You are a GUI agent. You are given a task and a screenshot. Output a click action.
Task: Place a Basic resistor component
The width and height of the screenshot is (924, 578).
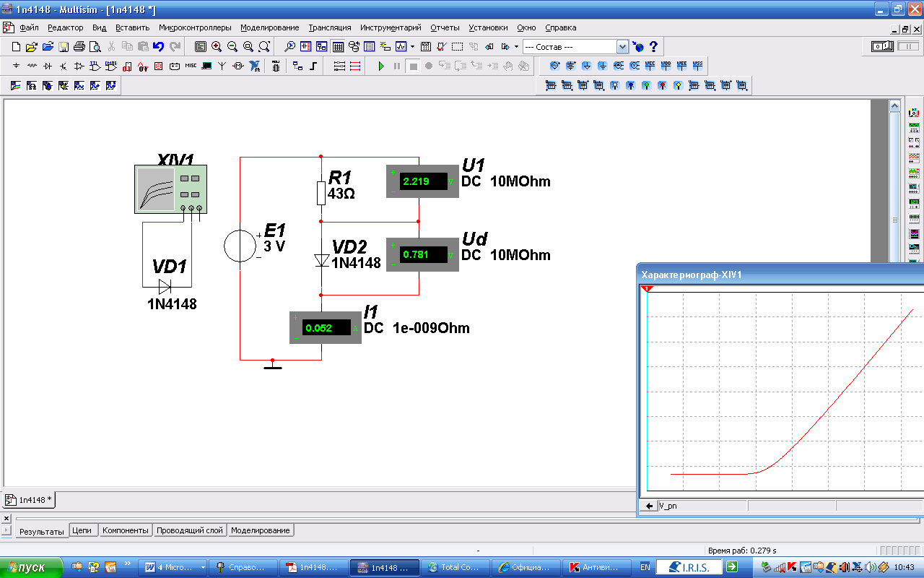tap(32, 66)
